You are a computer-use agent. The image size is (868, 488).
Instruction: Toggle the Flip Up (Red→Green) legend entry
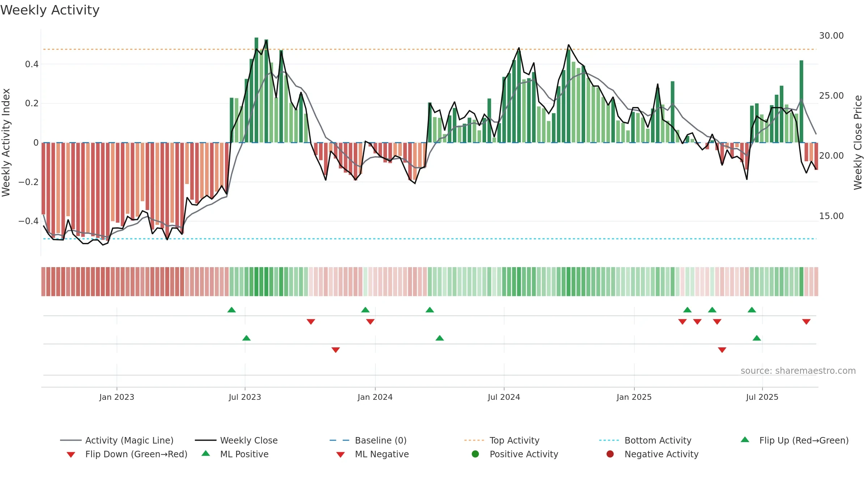[x=795, y=440]
